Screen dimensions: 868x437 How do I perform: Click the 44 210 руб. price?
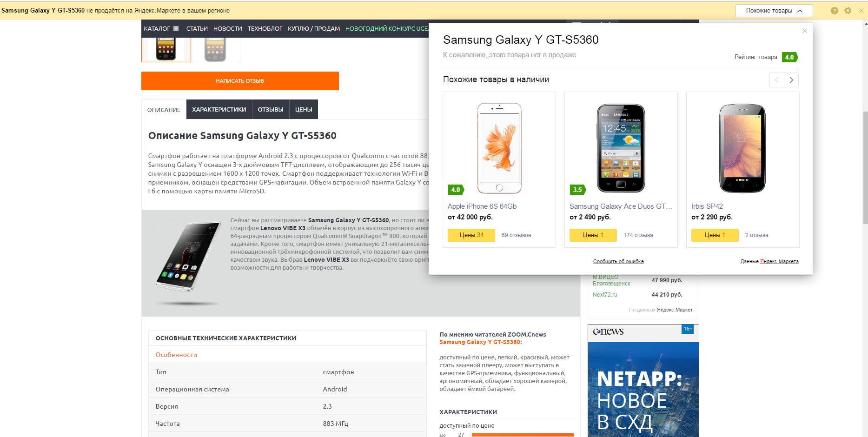tap(667, 295)
